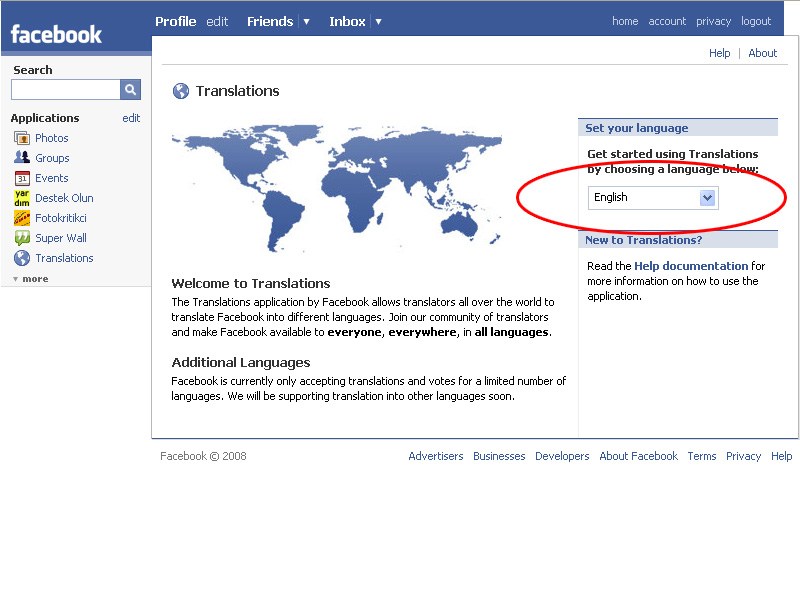Click the About Facebook footer link

pyautogui.click(x=638, y=456)
